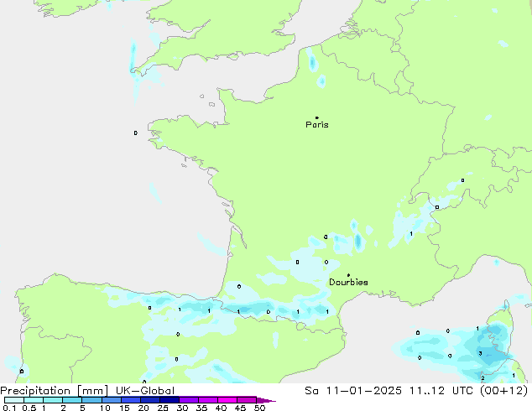Click the '[mm]' unit label
Image resolution: width=532 pixels, height=411 pixels.
click(x=92, y=391)
